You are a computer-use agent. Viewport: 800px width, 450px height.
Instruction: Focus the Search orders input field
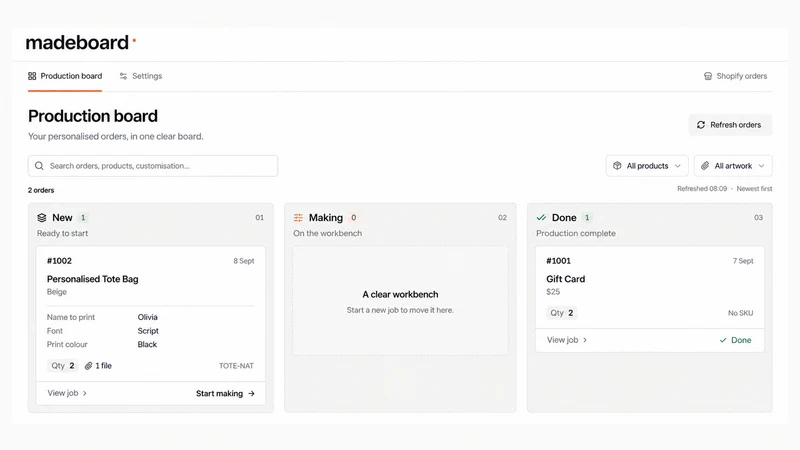point(153,166)
